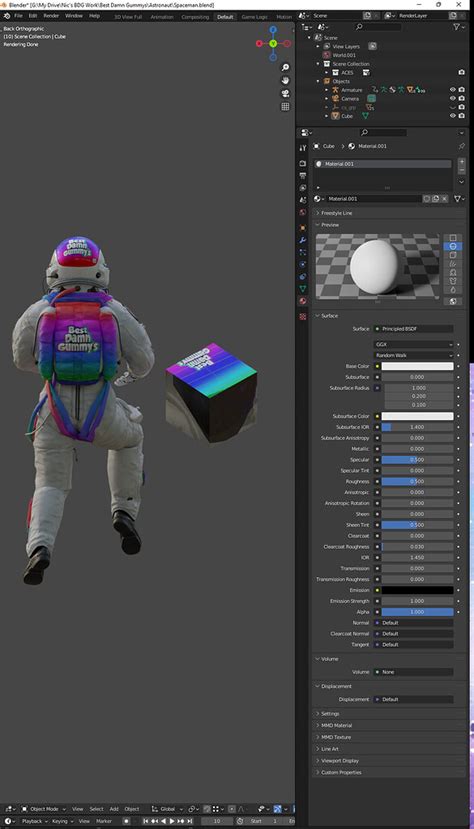Click the play animation button
Screen dimensions: 474x829
[172, 821]
